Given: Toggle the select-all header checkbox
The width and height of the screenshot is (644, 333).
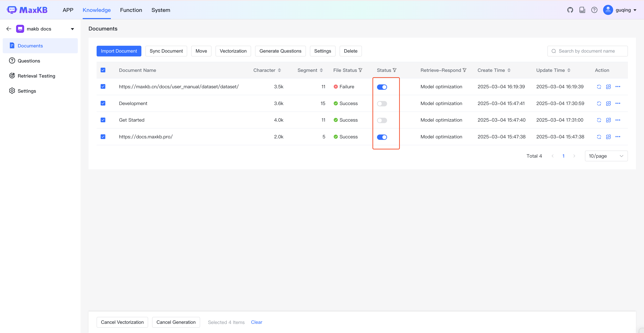Looking at the screenshot, I should tap(103, 70).
